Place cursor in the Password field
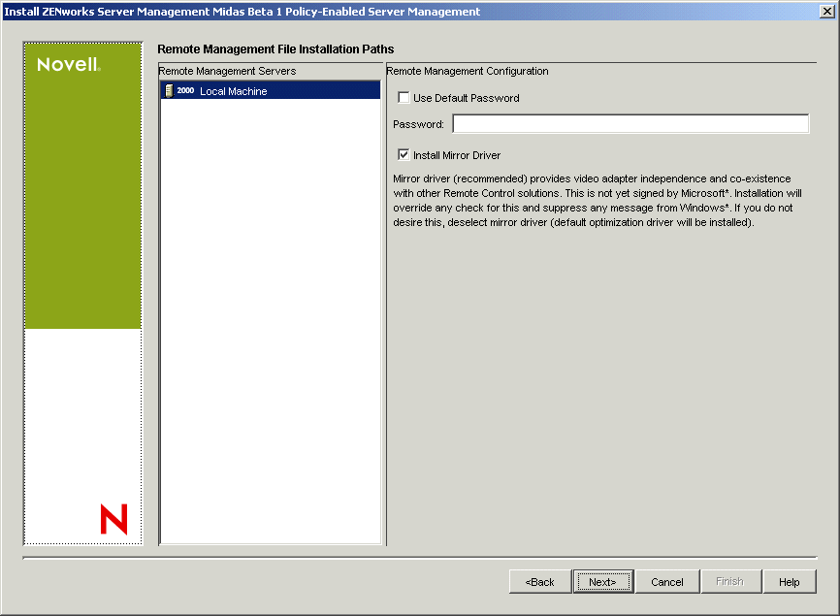This screenshot has width=840, height=616. (x=630, y=123)
